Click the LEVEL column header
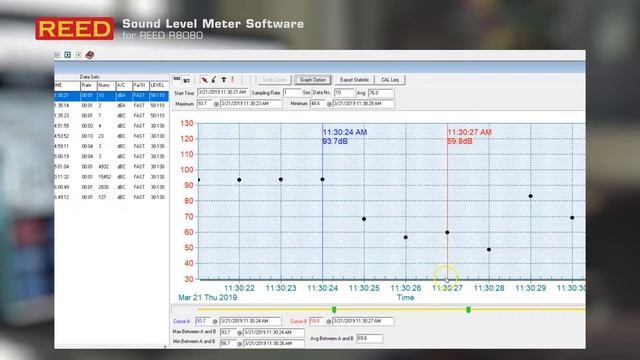The image size is (640, 360). 158,85
